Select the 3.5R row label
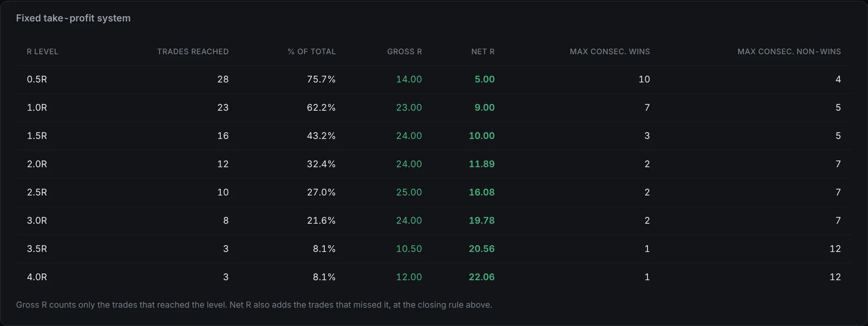The height and width of the screenshot is (326, 868). [x=37, y=248]
